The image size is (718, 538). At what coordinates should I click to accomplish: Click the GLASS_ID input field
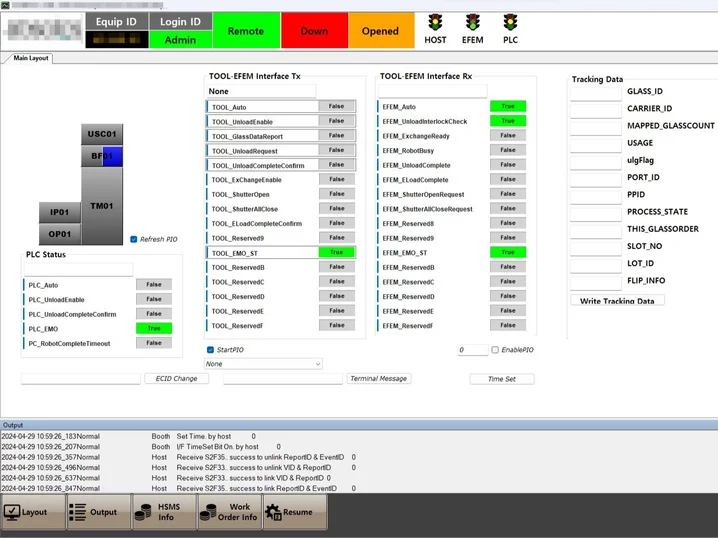596,92
